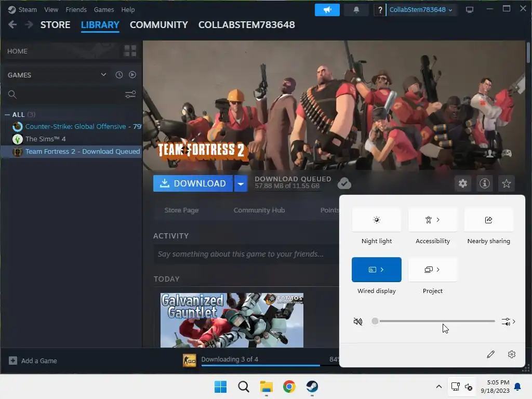Open the library collections grid view icon
Image resolution: width=532 pixels, height=399 pixels.
point(130,51)
